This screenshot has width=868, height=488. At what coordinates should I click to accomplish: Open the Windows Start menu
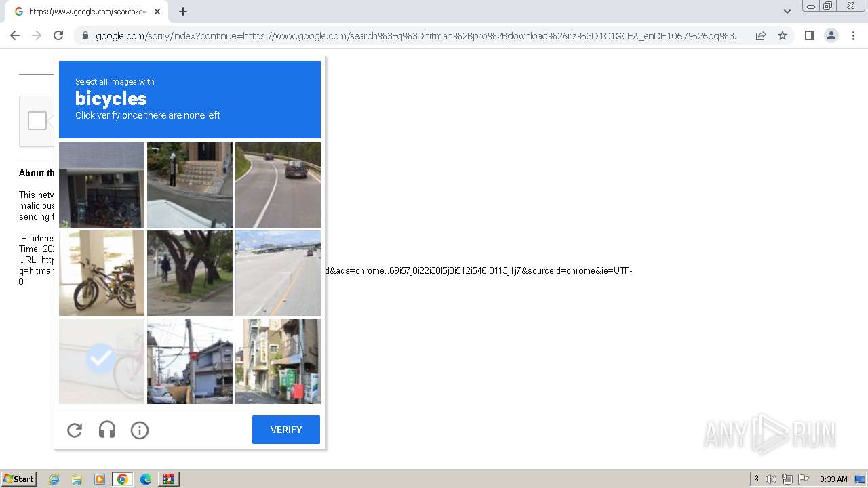19,479
